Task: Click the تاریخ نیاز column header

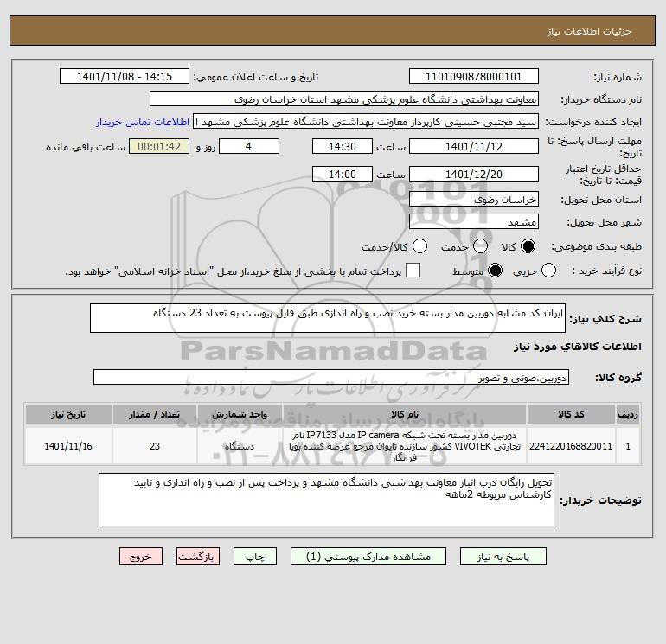Action: point(68,414)
